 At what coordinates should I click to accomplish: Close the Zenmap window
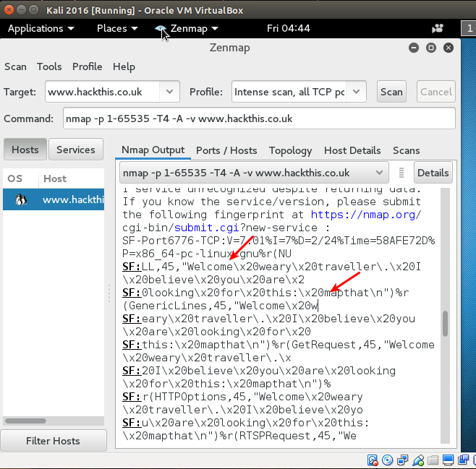click(x=449, y=48)
